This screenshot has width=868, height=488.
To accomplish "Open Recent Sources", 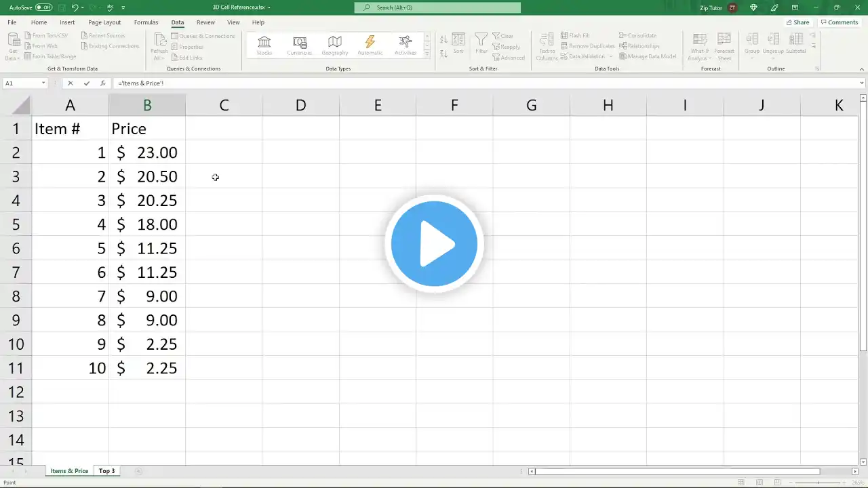I will [103, 35].
